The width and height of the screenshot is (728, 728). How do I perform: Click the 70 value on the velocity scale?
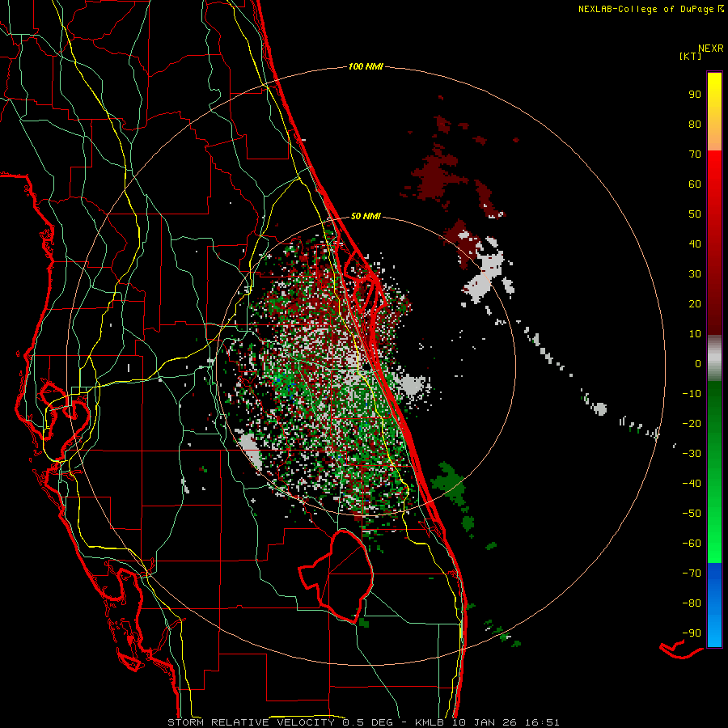695,154
